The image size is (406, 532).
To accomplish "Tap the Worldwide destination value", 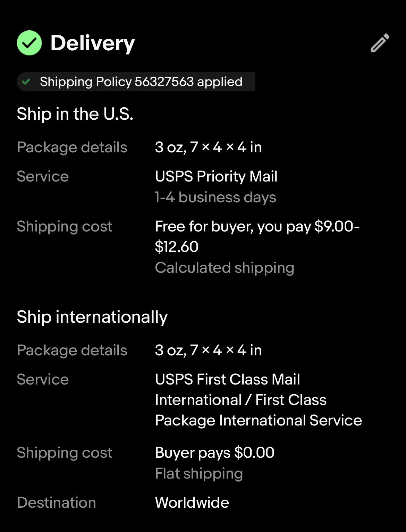I will click(x=192, y=503).
